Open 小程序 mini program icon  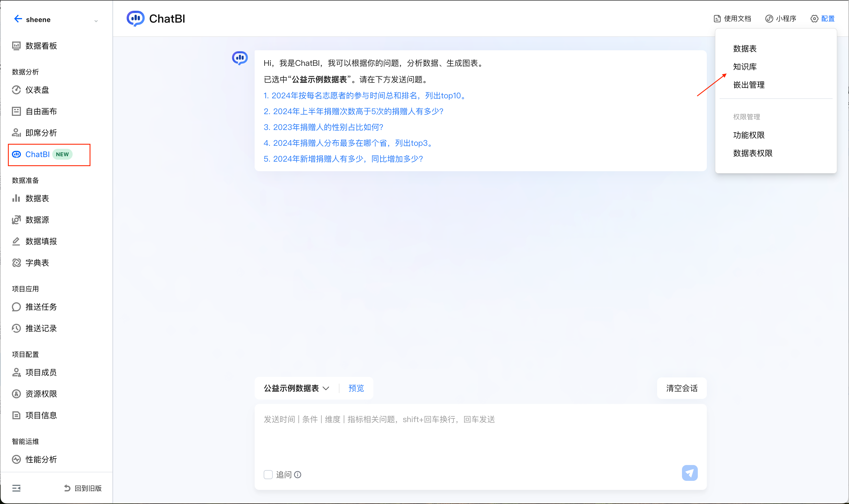click(x=769, y=19)
